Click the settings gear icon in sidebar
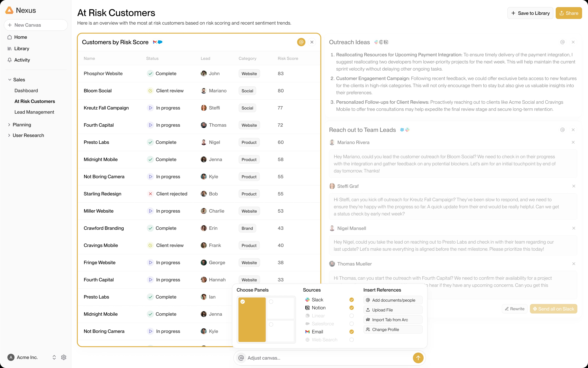588x368 pixels. coord(64,357)
